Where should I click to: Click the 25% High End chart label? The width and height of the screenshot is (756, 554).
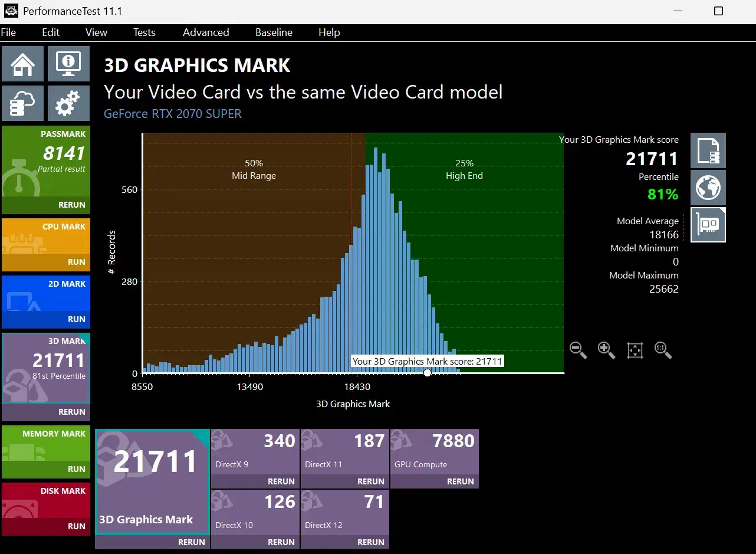(464, 169)
